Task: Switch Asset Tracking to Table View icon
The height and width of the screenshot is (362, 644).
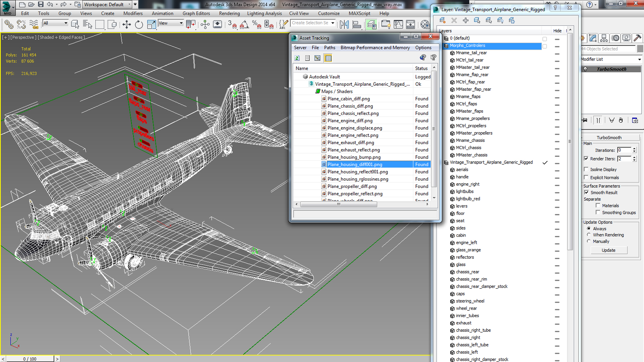Action: tap(328, 58)
